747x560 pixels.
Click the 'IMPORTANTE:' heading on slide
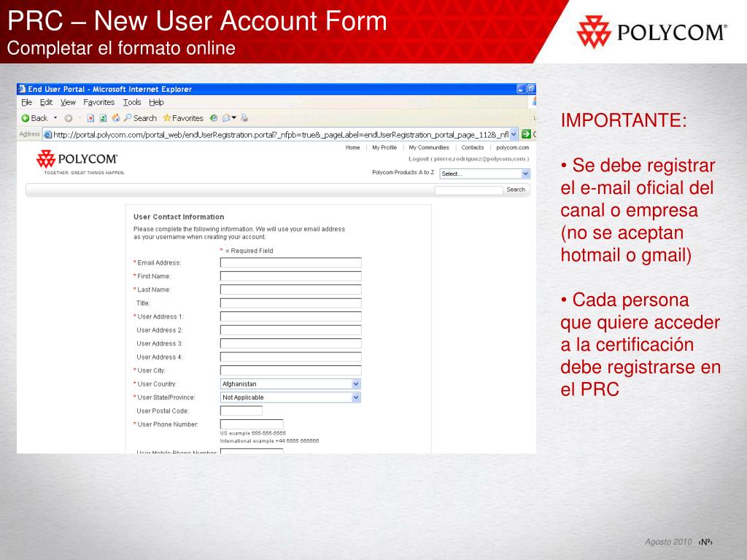pos(624,120)
